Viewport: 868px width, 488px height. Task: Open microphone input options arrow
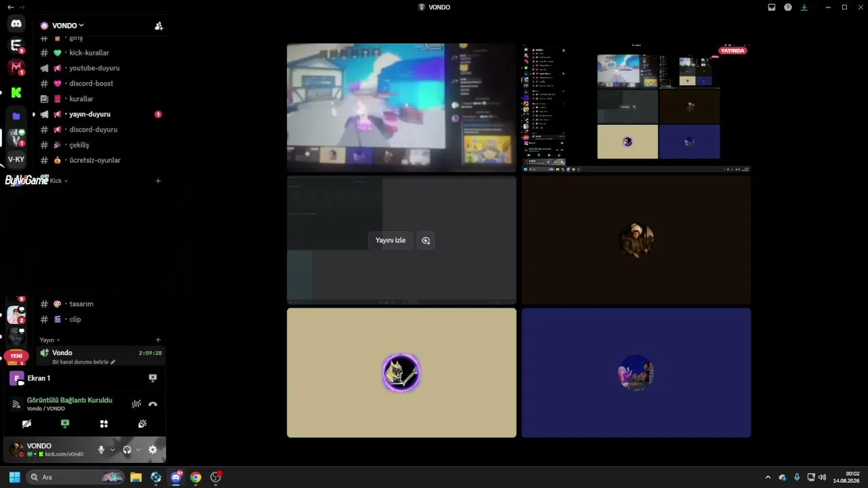113,450
